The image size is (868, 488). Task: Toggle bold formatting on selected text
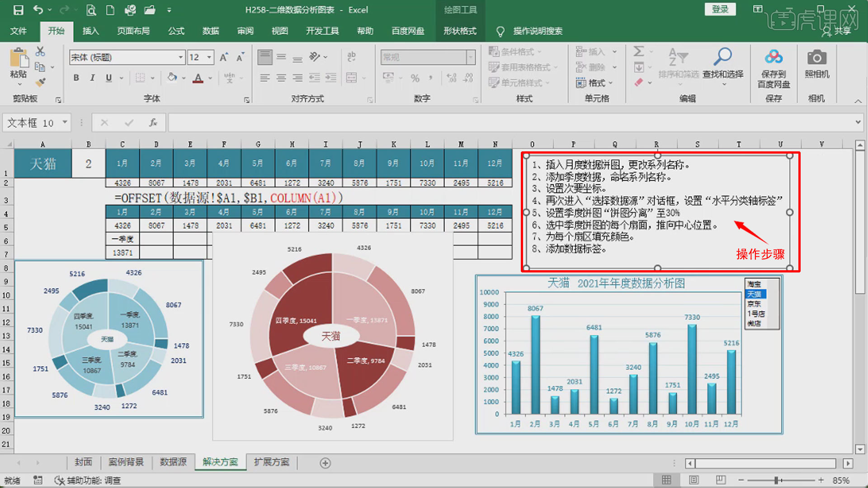coord(76,78)
